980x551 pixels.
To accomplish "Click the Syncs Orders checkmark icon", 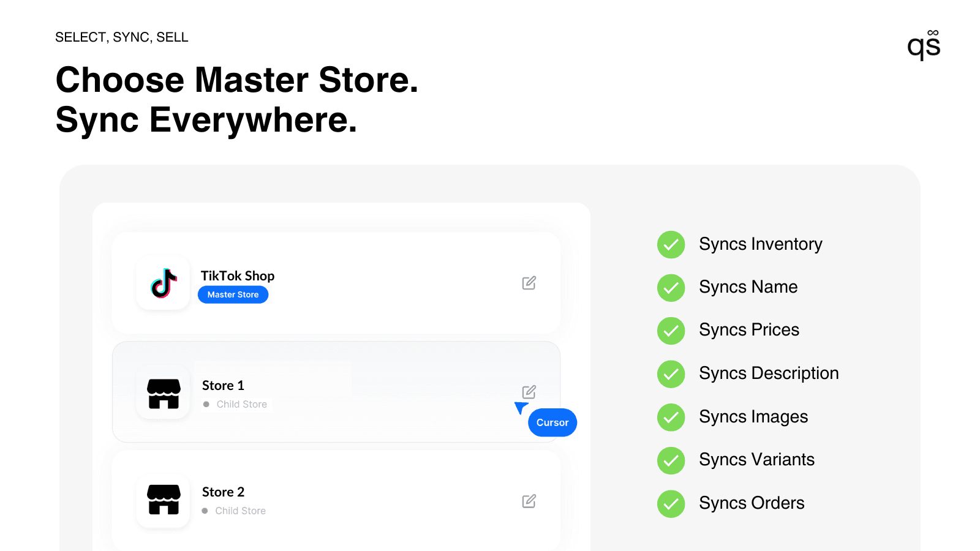I will pos(671,504).
